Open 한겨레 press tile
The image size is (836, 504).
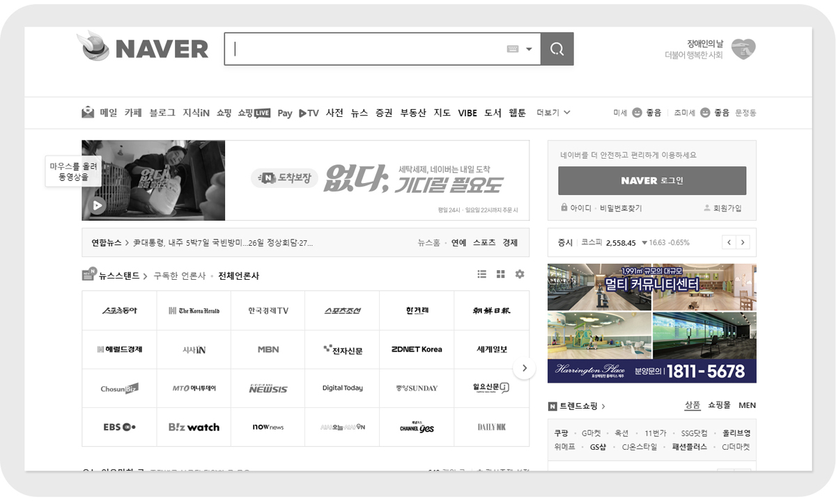pos(417,310)
